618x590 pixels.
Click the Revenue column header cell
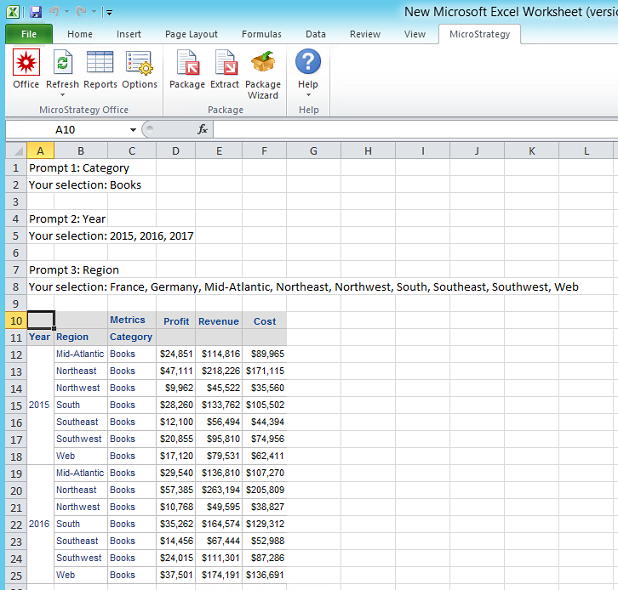click(x=219, y=321)
